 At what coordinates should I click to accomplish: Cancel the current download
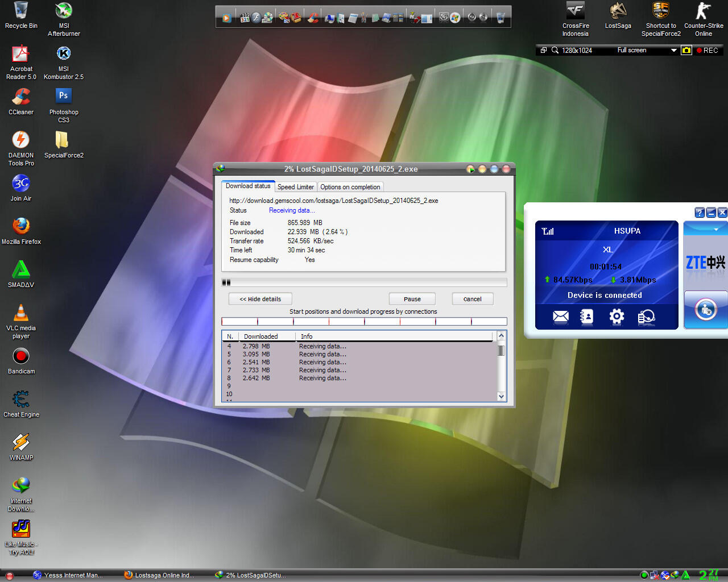pyautogui.click(x=472, y=299)
